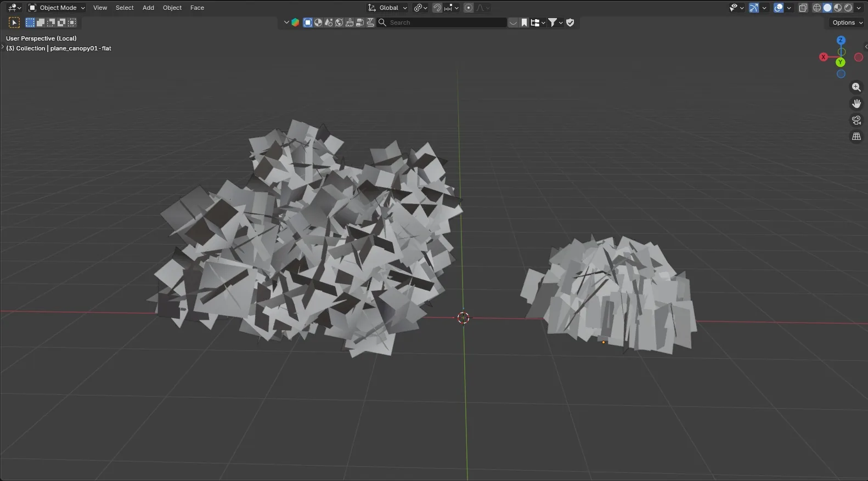Click the green Y axis gizmo
Screen dimensions: 868x481
[841, 63]
